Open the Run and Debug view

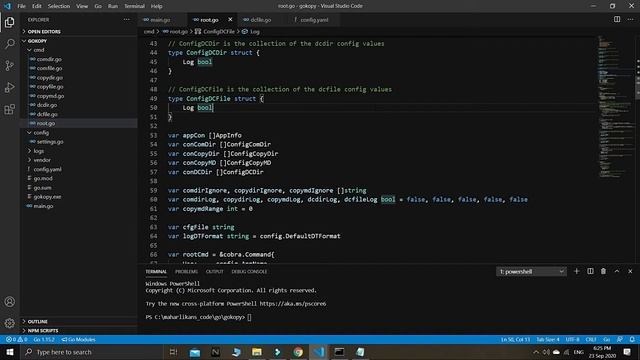click(10, 87)
